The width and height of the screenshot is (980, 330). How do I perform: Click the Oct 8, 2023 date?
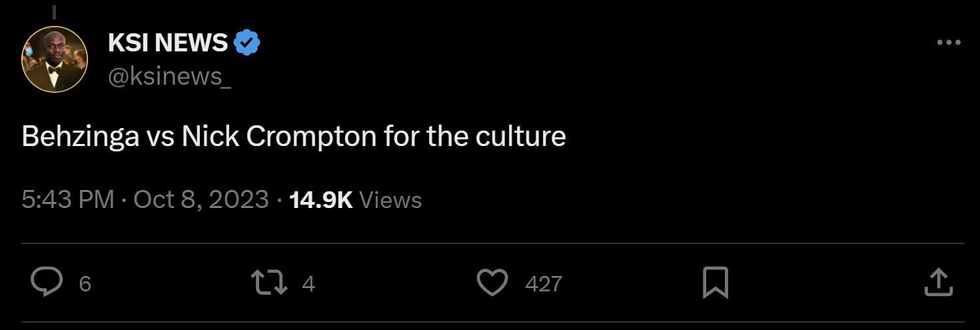[201, 200]
